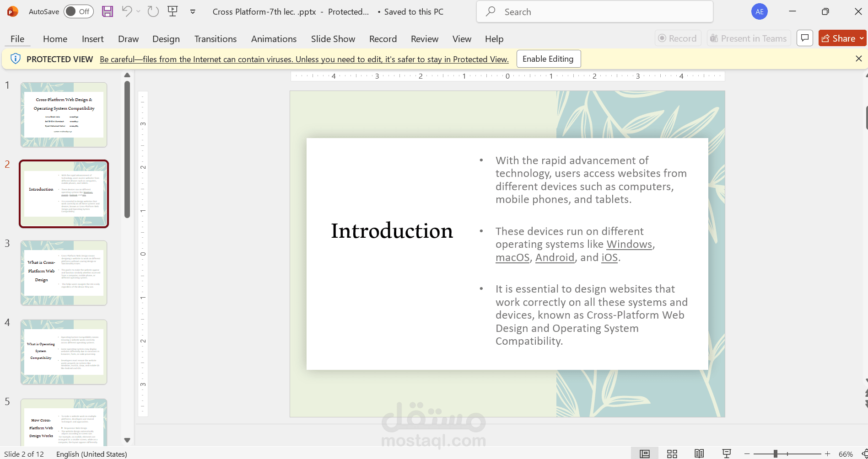Click the vertical ruler beside slide
868x459 pixels.
pyautogui.click(x=143, y=254)
